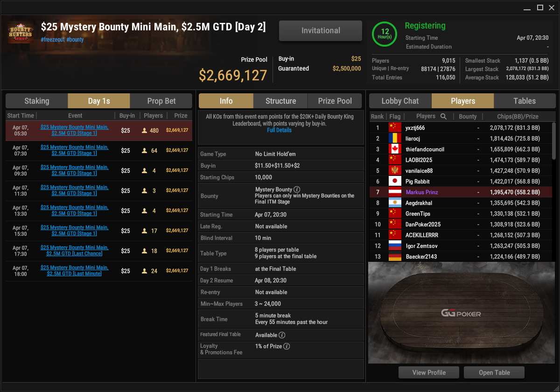The width and height of the screenshot is (560, 392).
Task: Open the 09:30 Stage 1 event link
Action: pos(75,170)
